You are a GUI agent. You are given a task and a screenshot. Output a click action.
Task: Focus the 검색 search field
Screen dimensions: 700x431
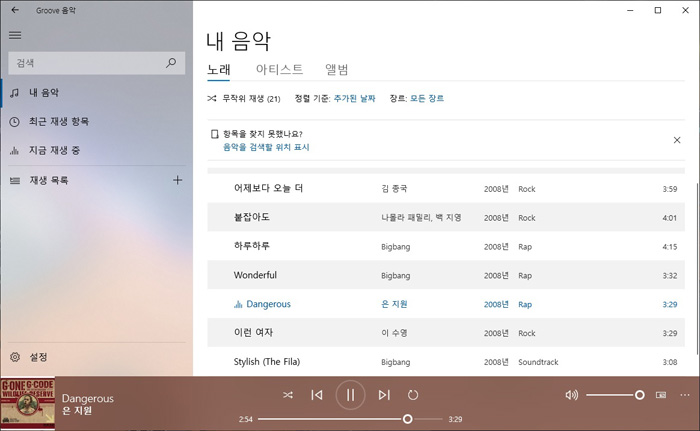pos(96,63)
